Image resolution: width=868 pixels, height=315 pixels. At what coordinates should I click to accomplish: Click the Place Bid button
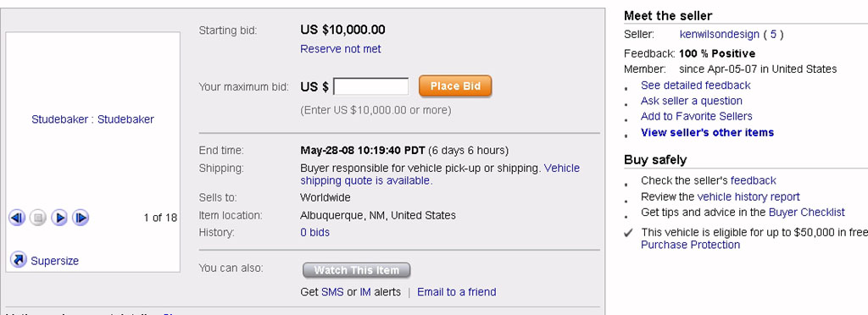(455, 86)
